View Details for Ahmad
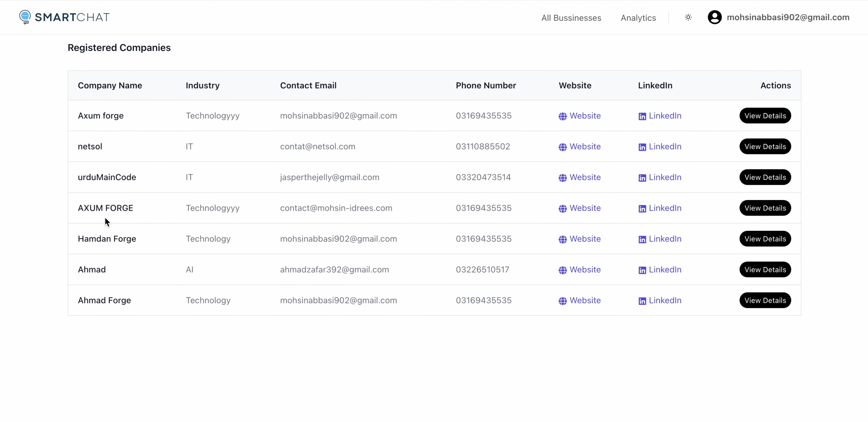Image resolution: width=868 pixels, height=422 pixels. [x=765, y=269]
